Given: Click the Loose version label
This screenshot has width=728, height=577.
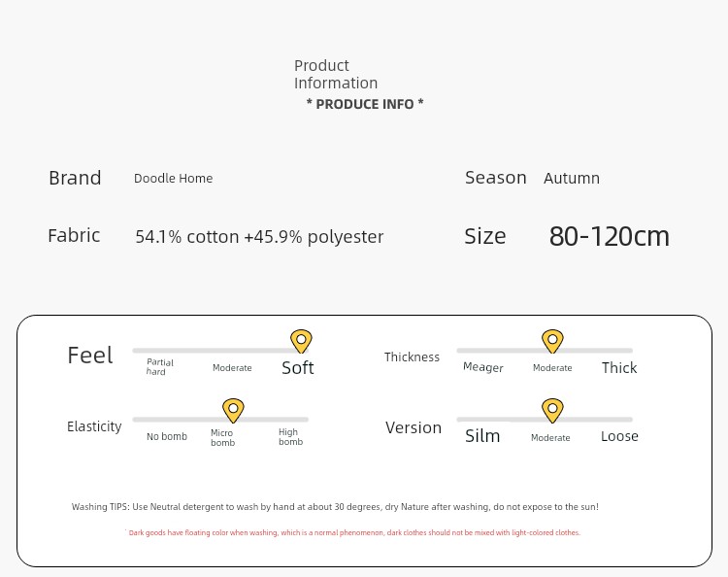Looking at the screenshot, I should tap(619, 437).
